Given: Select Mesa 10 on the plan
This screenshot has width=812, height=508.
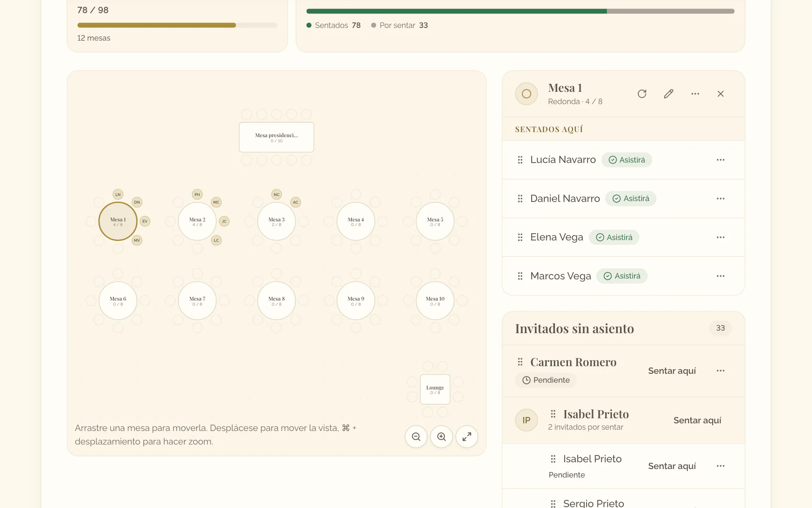Looking at the screenshot, I should tap(435, 301).
